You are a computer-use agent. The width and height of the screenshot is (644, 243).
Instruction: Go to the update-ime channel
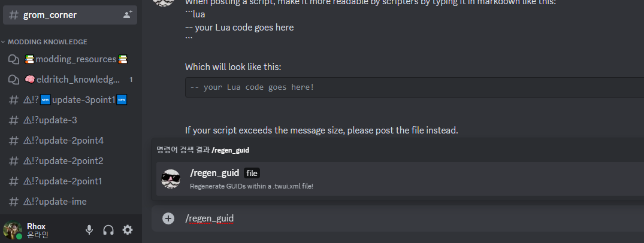(x=70, y=202)
